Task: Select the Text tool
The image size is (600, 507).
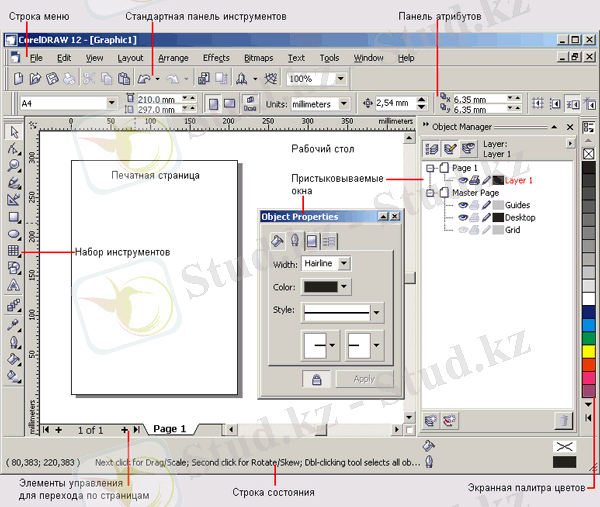Action: pyautogui.click(x=14, y=285)
